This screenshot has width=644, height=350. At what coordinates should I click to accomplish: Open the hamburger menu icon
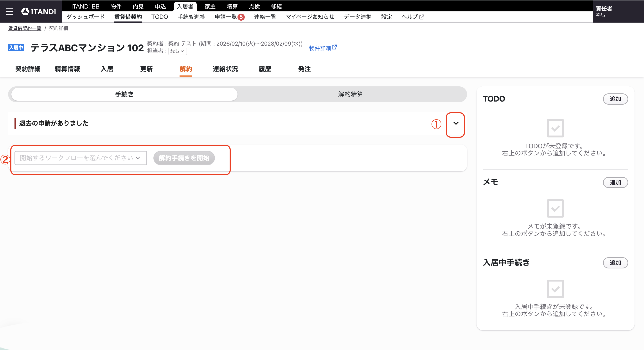click(x=10, y=11)
